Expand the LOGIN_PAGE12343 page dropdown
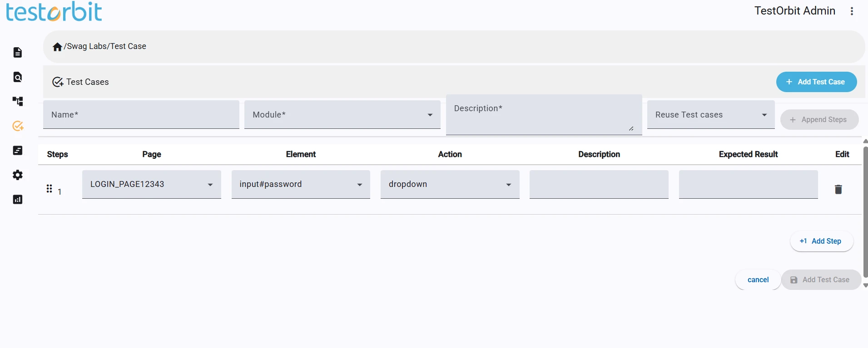Image resolution: width=868 pixels, height=348 pixels. tap(152, 184)
